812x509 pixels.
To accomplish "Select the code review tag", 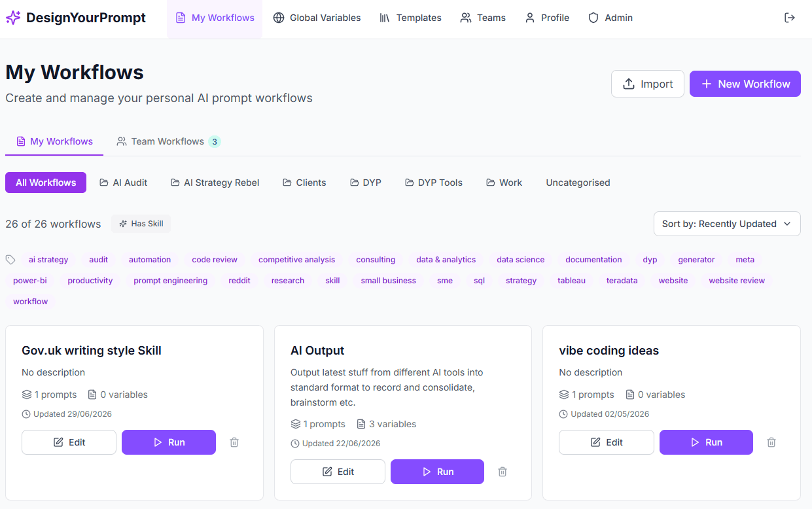I will (215, 260).
